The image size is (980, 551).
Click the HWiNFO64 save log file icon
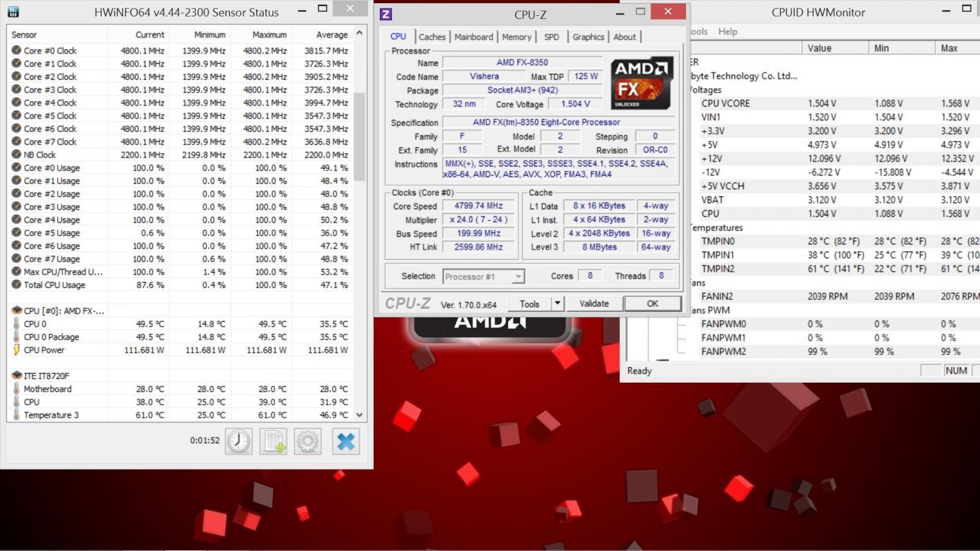tap(273, 441)
